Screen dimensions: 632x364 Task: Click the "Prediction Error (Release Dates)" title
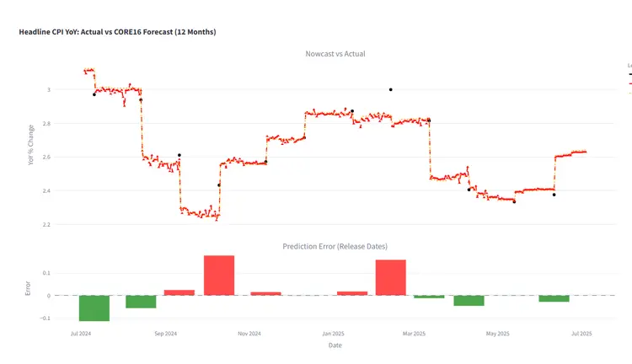point(335,246)
